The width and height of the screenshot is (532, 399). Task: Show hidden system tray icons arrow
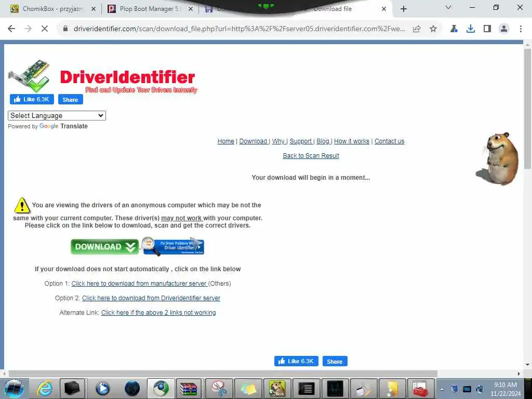[442, 390]
